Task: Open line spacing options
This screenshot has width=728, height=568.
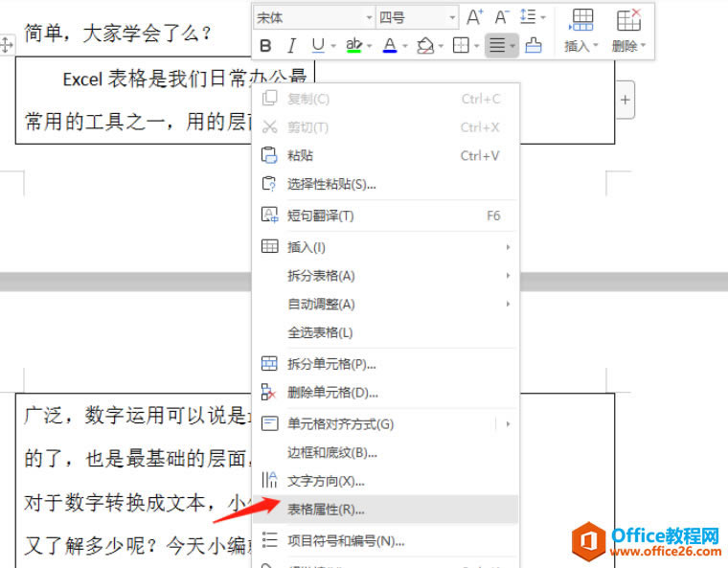Action: tap(528, 16)
